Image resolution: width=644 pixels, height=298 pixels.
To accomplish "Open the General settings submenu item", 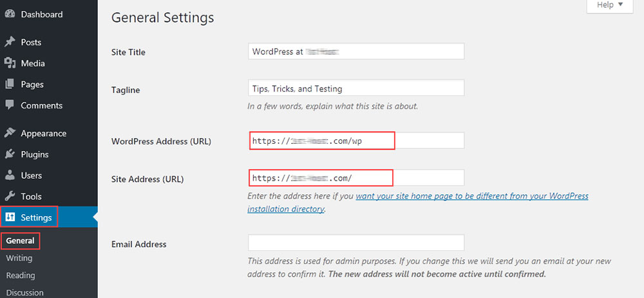I will (x=20, y=241).
